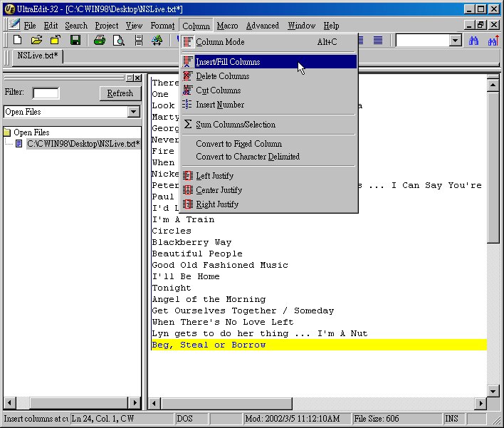Image resolution: width=504 pixels, height=428 pixels.
Task: Switch to the NSLive.txt* file tab
Action: coord(38,56)
